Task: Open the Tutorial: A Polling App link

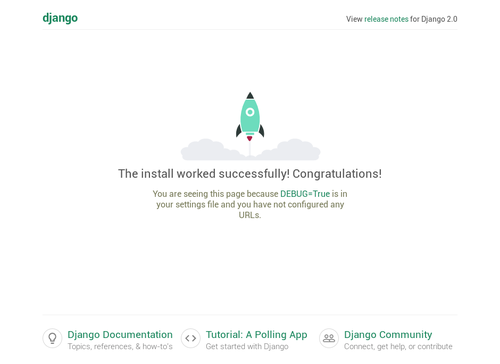Action: point(256,335)
